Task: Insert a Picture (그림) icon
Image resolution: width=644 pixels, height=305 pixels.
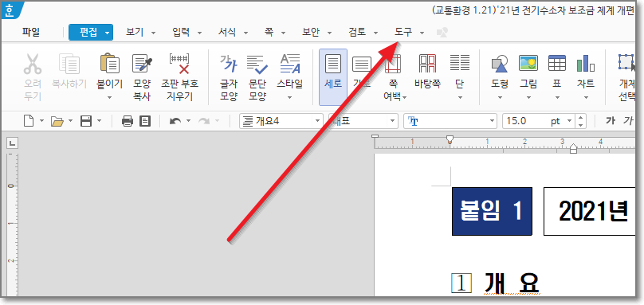Action: click(x=528, y=64)
